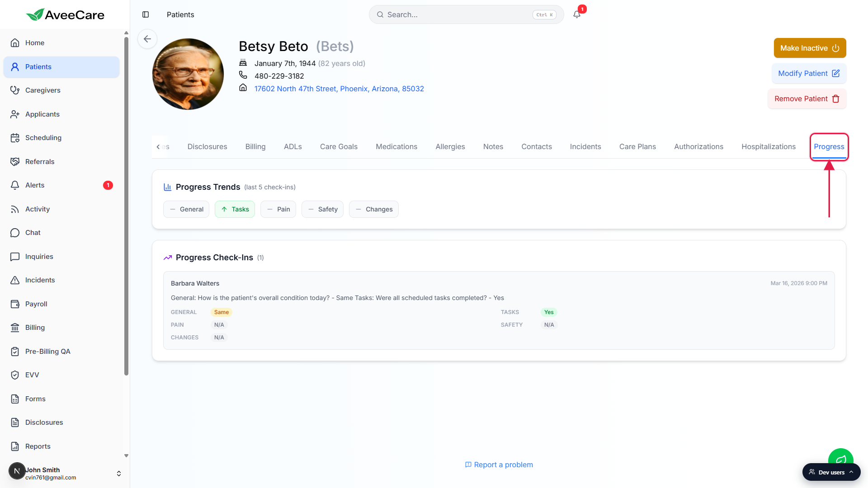
Task: Click the Remove Patient button
Action: pos(807,99)
